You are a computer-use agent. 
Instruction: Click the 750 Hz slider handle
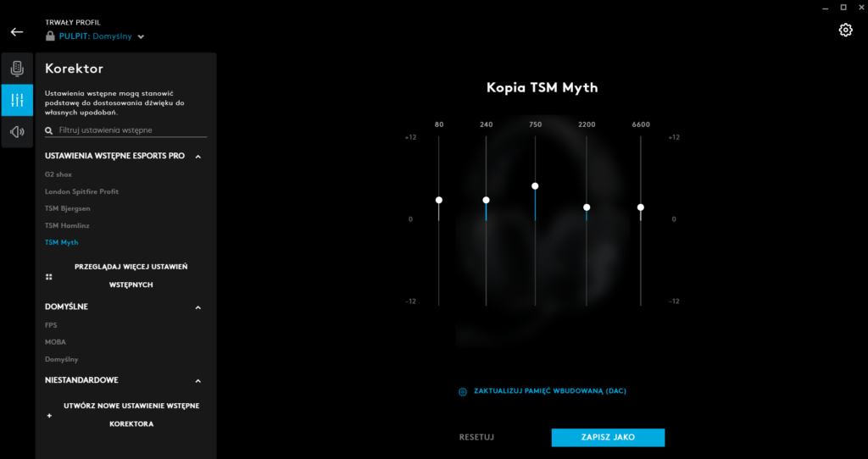tap(535, 185)
